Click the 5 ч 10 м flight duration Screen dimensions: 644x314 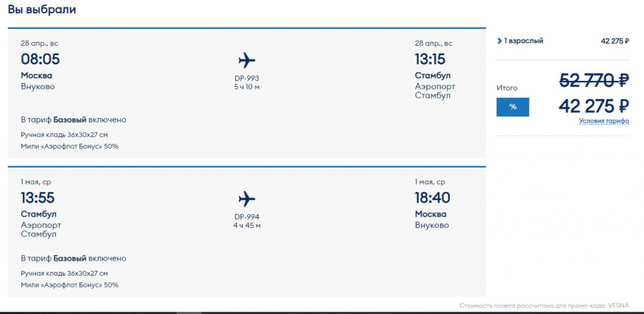tap(247, 87)
